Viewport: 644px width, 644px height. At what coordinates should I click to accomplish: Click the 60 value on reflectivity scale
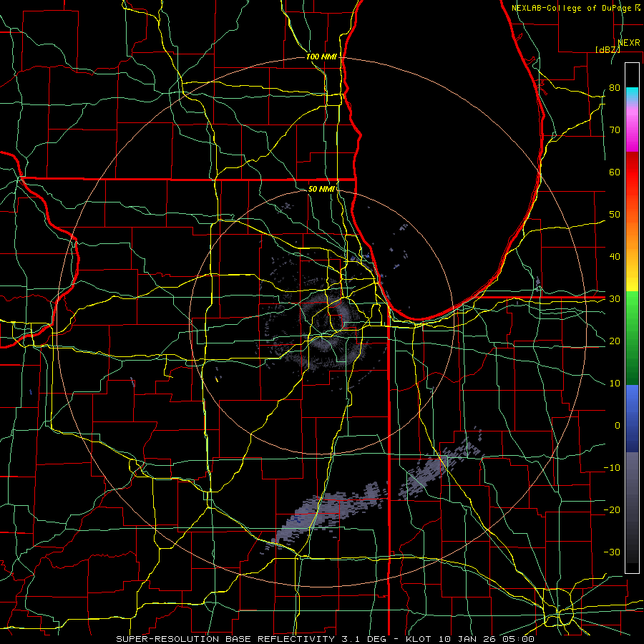pos(615,172)
